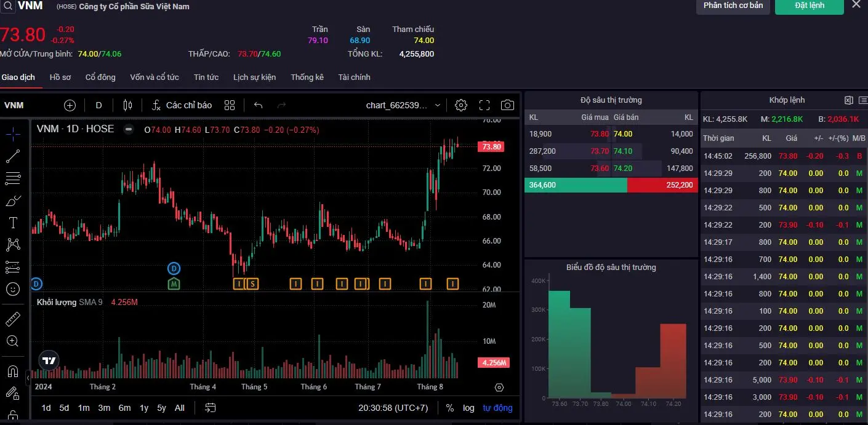Collapse the drawing toolbar side arrow
This screenshot has height=425, width=868.
(28, 378)
